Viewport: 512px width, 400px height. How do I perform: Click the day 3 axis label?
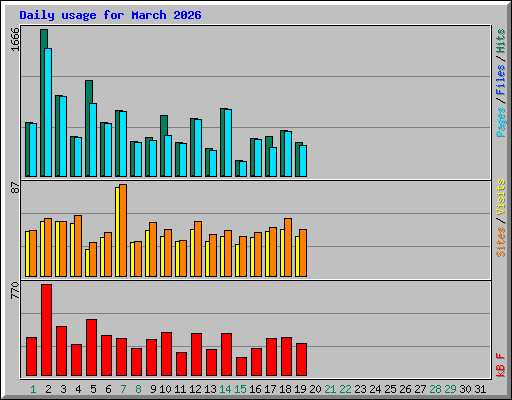63,389
